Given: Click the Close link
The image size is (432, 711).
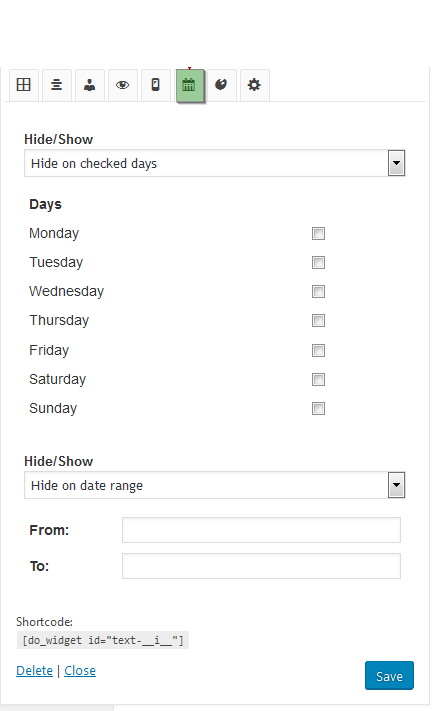Looking at the screenshot, I should pos(80,671).
